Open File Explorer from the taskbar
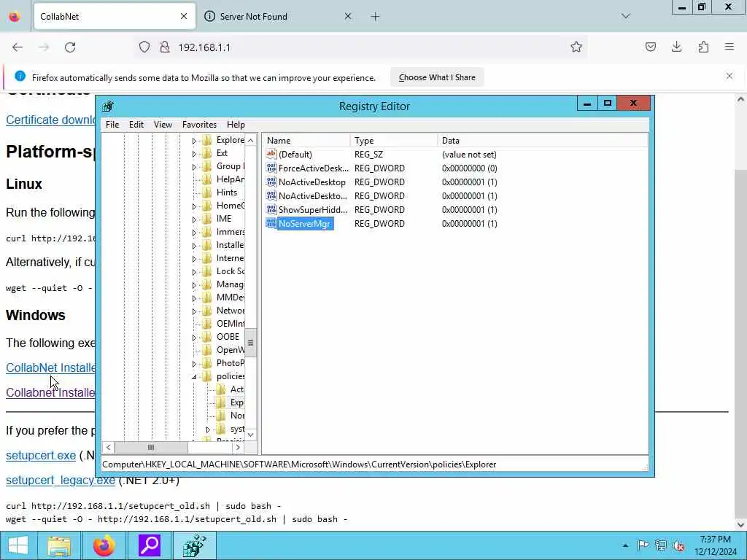This screenshot has height=560, width=747. coord(59,545)
